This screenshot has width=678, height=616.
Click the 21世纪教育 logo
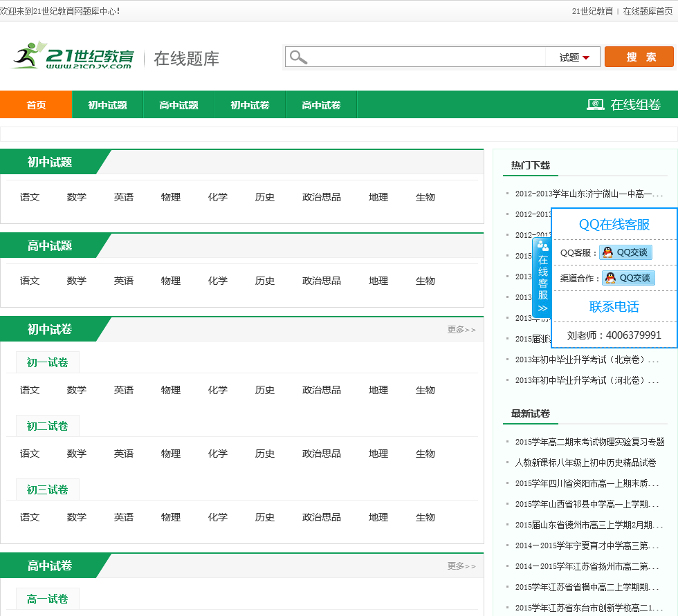tap(73, 56)
